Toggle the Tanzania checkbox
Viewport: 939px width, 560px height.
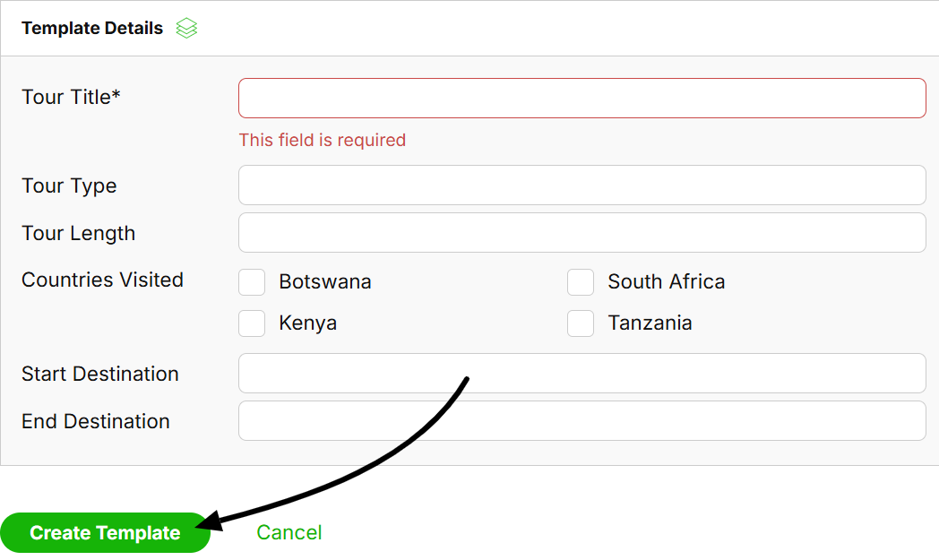coord(581,323)
